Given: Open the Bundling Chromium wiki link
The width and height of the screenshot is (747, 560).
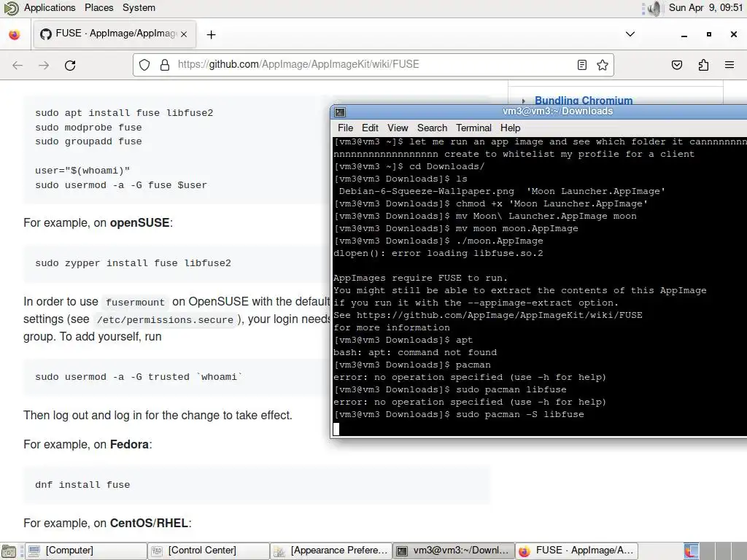Looking at the screenshot, I should (x=584, y=100).
